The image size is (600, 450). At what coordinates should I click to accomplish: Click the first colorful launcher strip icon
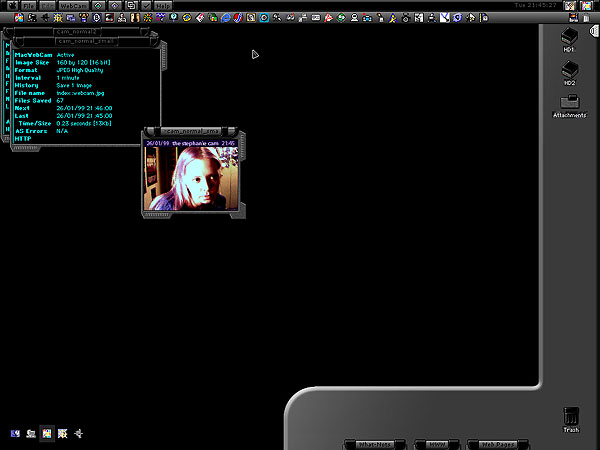point(19,18)
